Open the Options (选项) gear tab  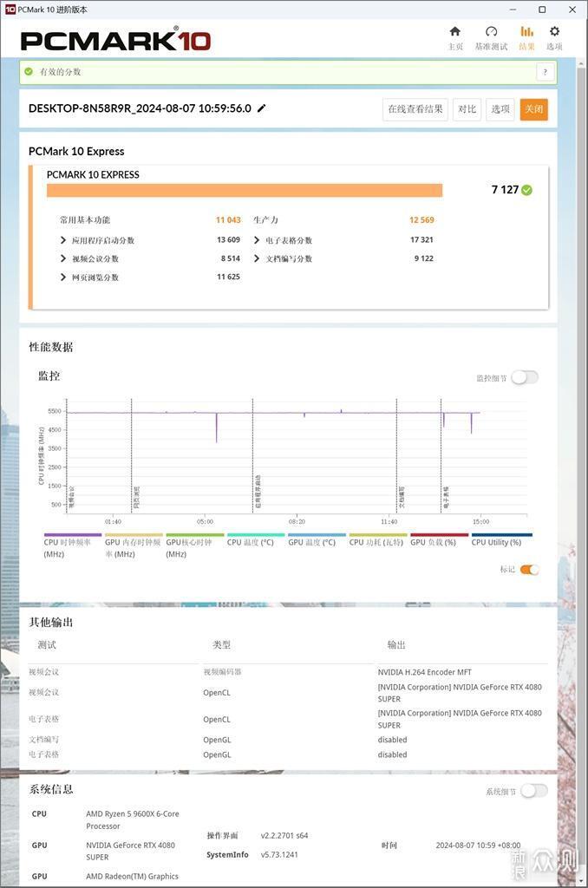click(554, 38)
